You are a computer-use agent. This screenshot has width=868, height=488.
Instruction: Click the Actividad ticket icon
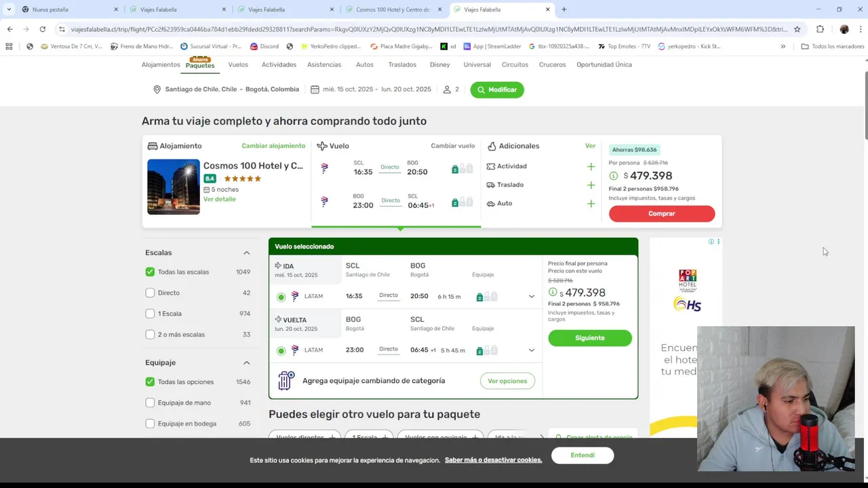[x=490, y=166]
